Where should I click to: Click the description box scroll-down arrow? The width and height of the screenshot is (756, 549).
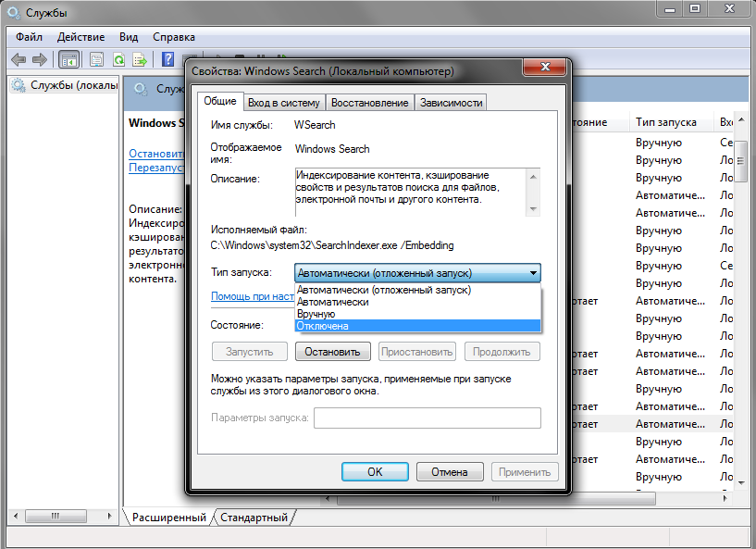(x=533, y=209)
